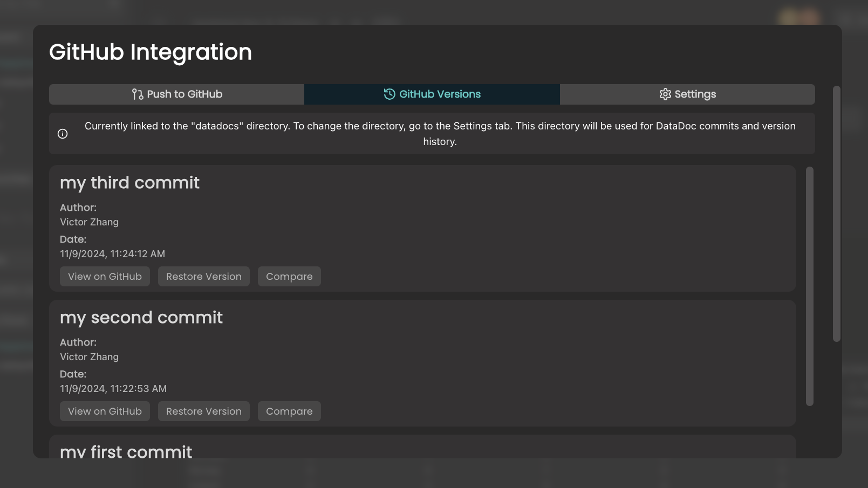
Task: Click Victor Zhang under my second commit
Action: pos(89,357)
